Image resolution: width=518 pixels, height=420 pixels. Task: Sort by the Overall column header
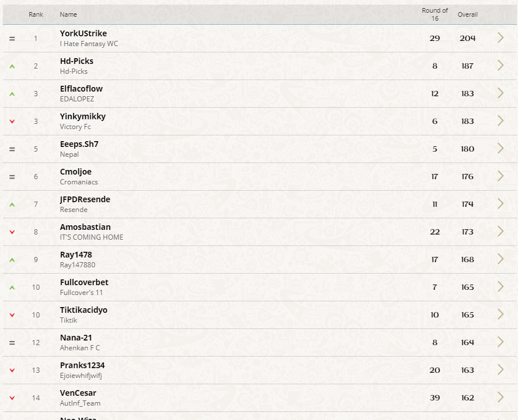point(467,14)
